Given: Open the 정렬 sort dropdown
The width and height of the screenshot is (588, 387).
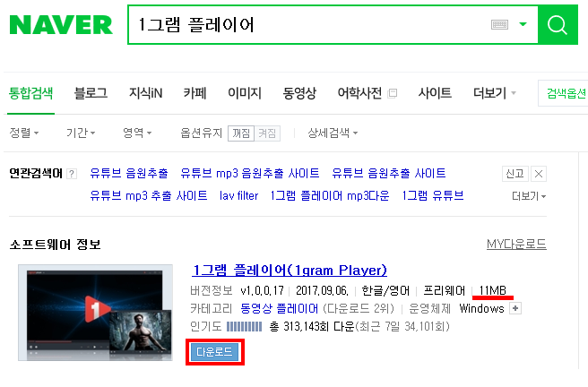Looking at the screenshot, I should (24, 133).
